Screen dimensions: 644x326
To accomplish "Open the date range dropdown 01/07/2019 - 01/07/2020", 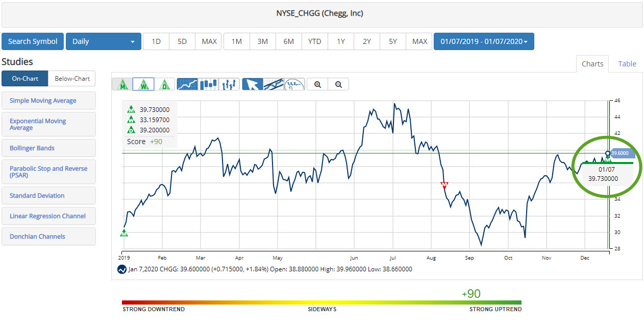I will tap(484, 41).
